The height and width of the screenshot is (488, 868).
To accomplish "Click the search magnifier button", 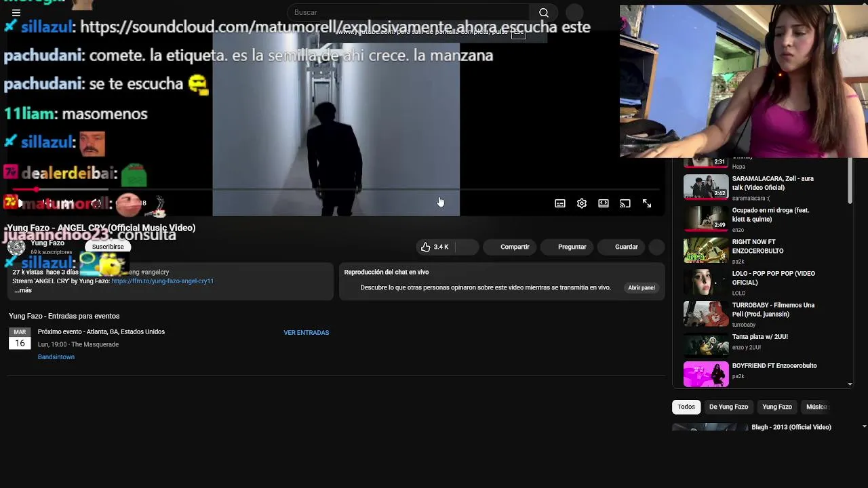I will point(544,12).
